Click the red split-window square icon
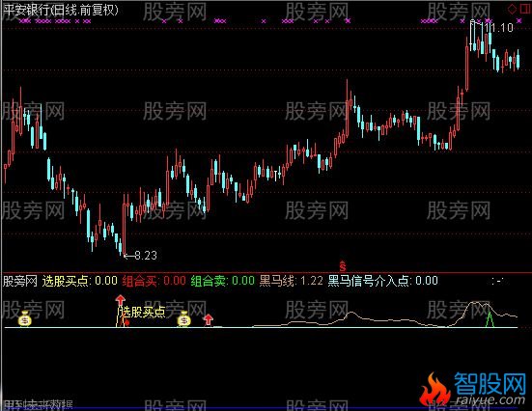The width and height of the screenshot is (532, 411). [525, 9]
